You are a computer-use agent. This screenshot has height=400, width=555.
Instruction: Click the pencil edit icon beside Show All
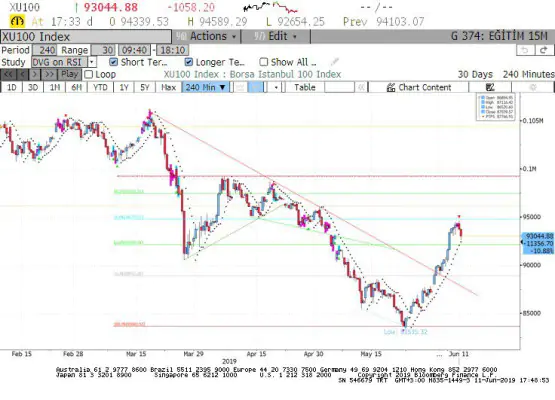(x=334, y=62)
